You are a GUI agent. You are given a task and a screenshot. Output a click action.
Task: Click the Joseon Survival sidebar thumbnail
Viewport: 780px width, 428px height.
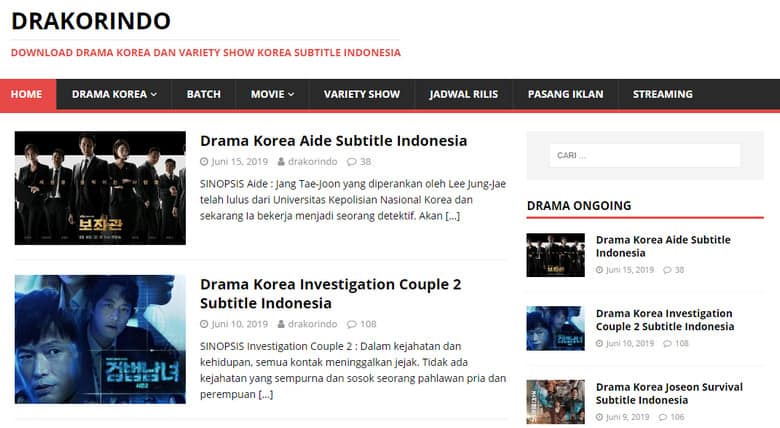[555, 400]
